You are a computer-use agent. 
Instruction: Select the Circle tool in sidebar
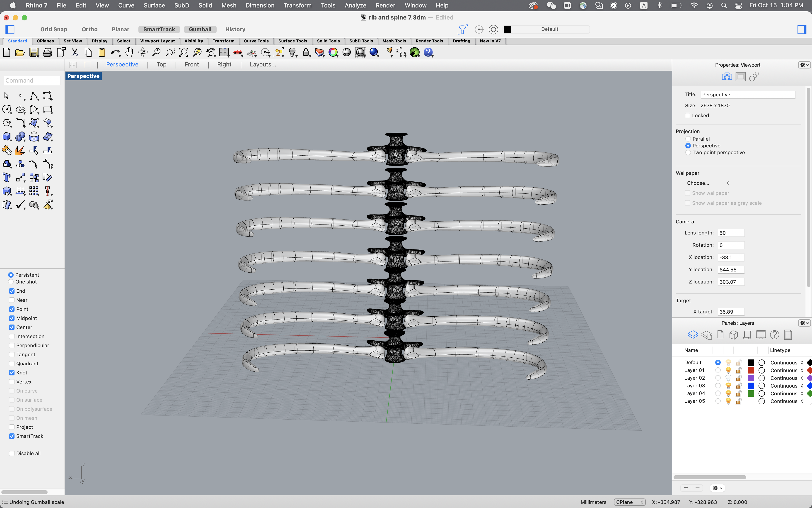[x=7, y=110]
